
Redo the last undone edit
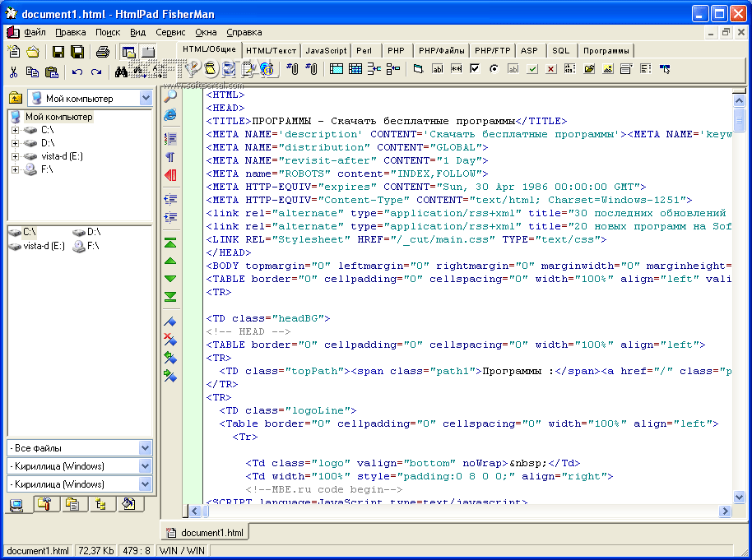point(96,72)
